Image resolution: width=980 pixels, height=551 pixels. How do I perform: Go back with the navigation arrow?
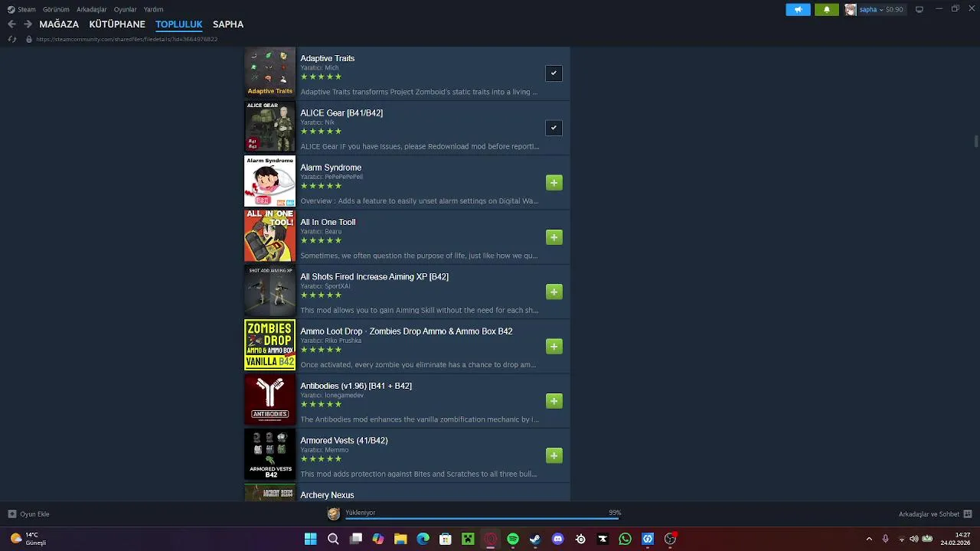[x=11, y=24]
